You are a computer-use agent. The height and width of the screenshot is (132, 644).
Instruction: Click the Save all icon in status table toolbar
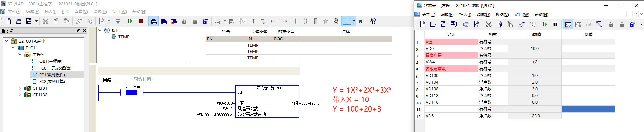click(453, 24)
